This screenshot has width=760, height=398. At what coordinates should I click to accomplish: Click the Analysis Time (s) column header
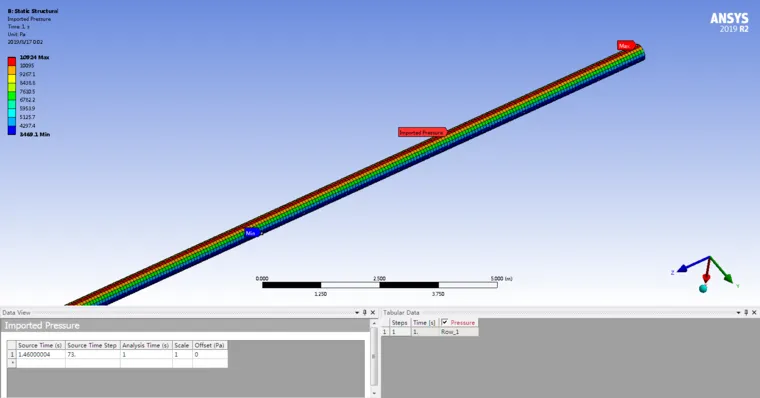pyautogui.click(x=146, y=345)
